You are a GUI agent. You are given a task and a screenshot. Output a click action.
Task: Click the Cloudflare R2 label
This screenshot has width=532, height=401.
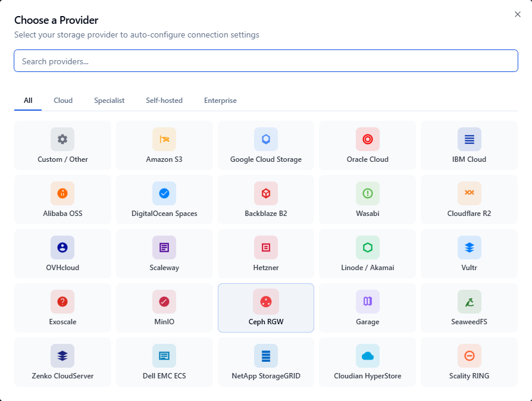470,214
